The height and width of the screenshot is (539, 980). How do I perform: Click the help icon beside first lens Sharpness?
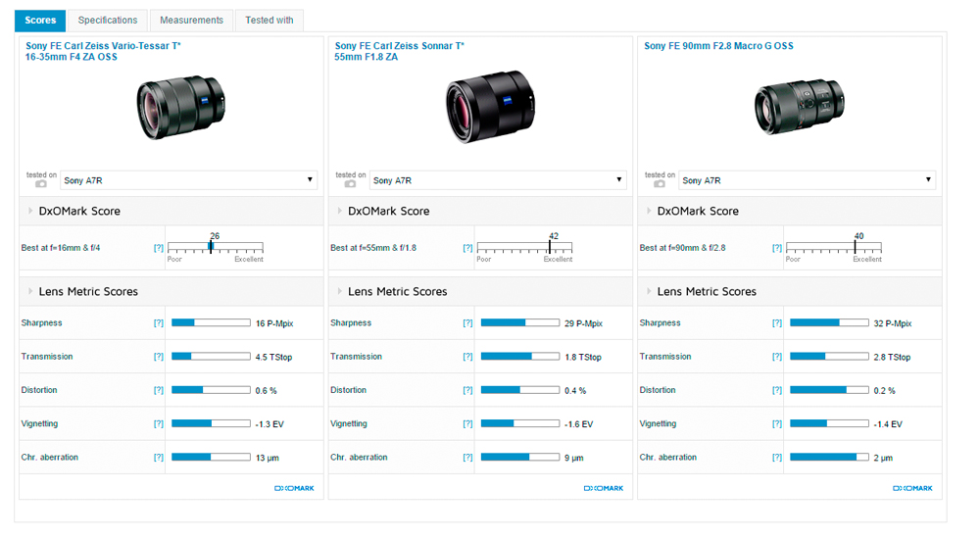[x=159, y=323]
